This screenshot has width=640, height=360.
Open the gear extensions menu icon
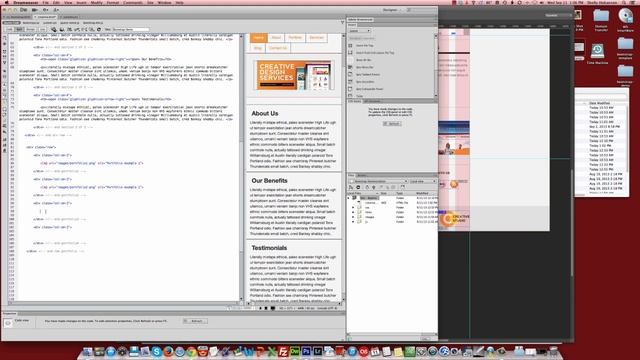click(45, 10)
